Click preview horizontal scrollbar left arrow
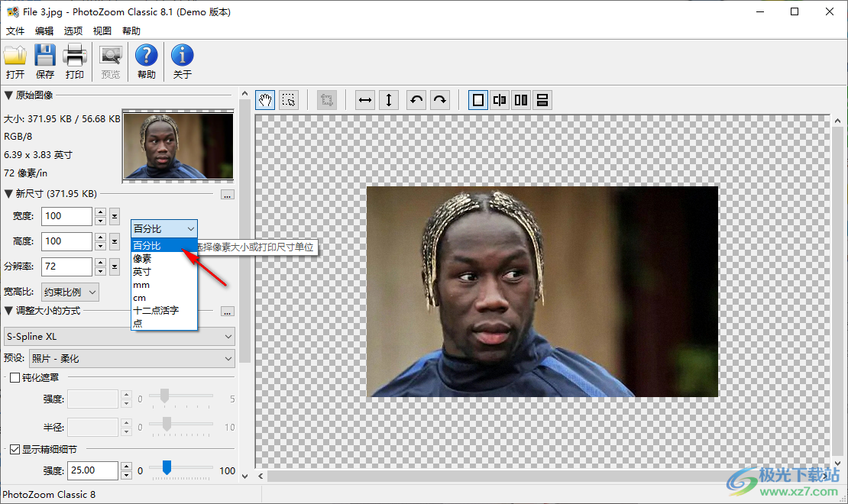Viewport: 848px width, 504px height. pyautogui.click(x=261, y=477)
